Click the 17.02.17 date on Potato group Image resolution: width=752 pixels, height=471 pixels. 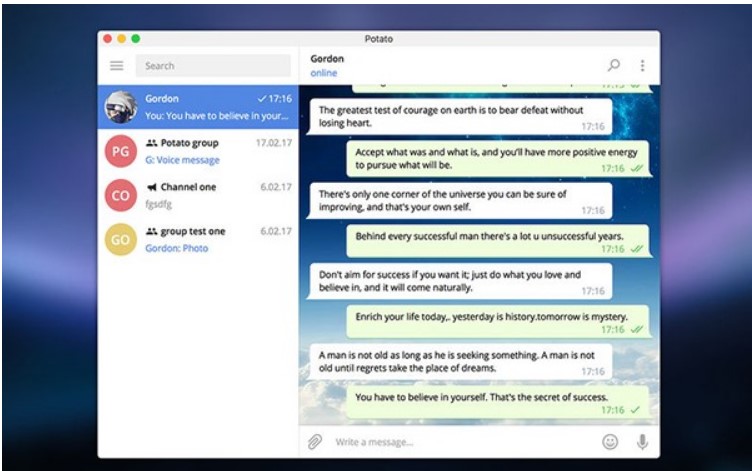pos(274,143)
